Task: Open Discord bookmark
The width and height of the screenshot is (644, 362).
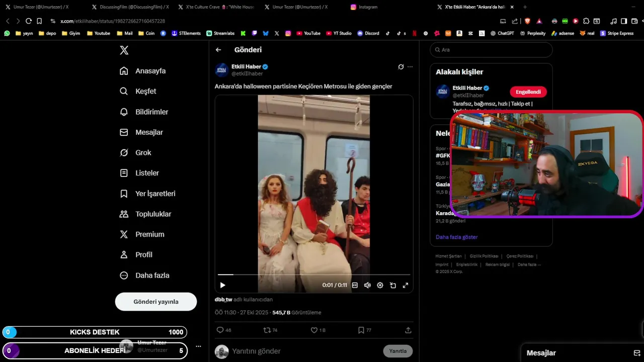Action: [368, 33]
